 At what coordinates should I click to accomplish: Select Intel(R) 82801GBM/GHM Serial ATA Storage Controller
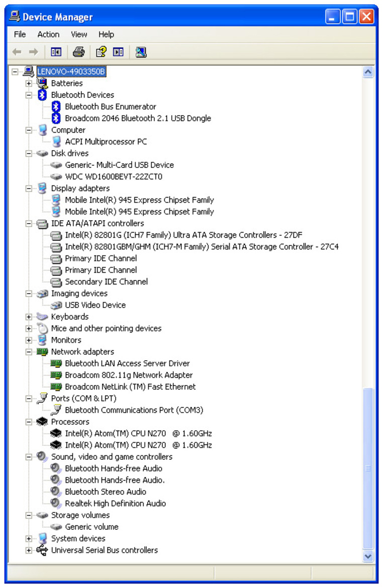(202, 247)
